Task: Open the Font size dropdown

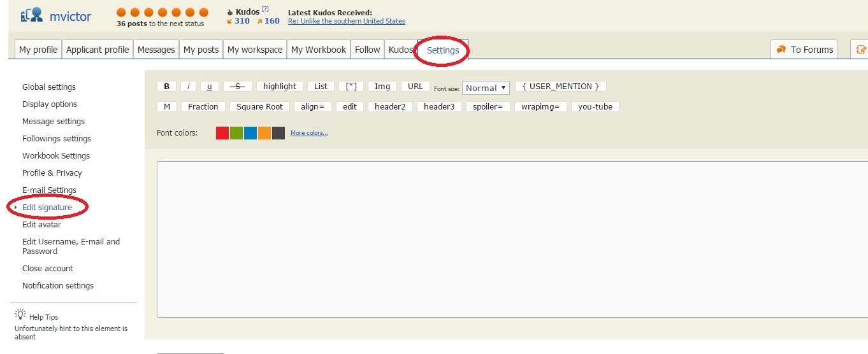Action: point(486,88)
